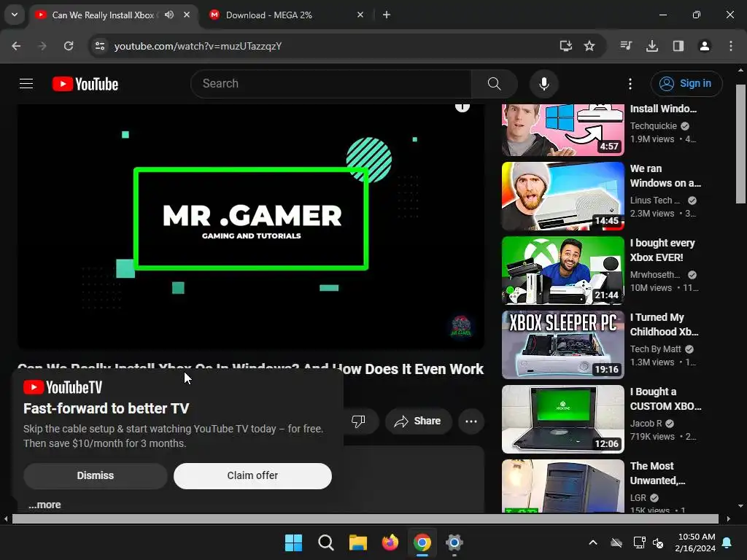Image resolution: width=747 pixels, height=560 pixels.
Task: Select the Can We Really Install Xbox tab
Action: 102,15
